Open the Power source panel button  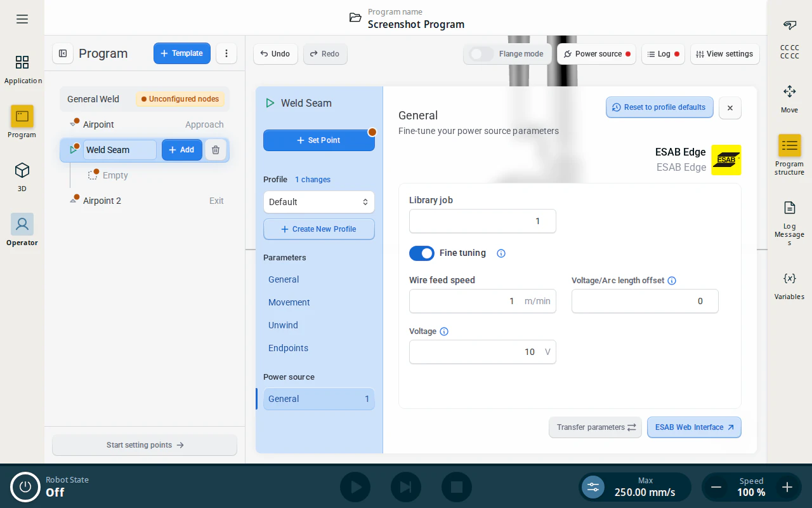point(597,54)
